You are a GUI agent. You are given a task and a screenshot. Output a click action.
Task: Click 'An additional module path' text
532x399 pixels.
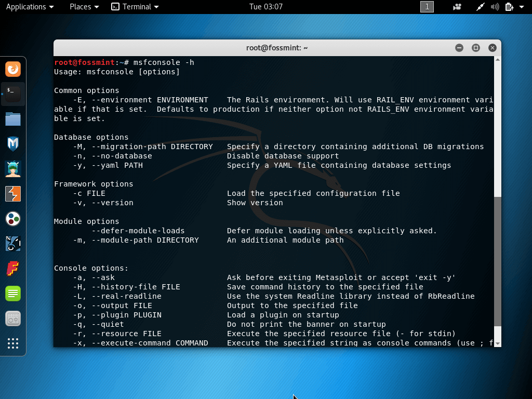point(285,240)
